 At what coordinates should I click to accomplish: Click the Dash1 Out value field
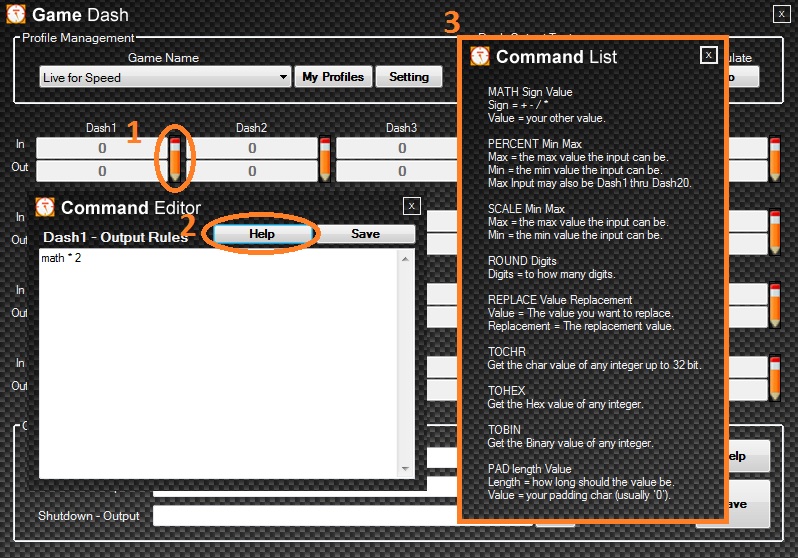[102, 171]
